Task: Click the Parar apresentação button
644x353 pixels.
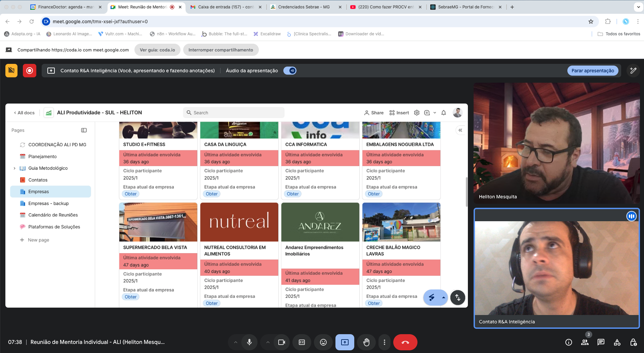Action: coord(592,71)
